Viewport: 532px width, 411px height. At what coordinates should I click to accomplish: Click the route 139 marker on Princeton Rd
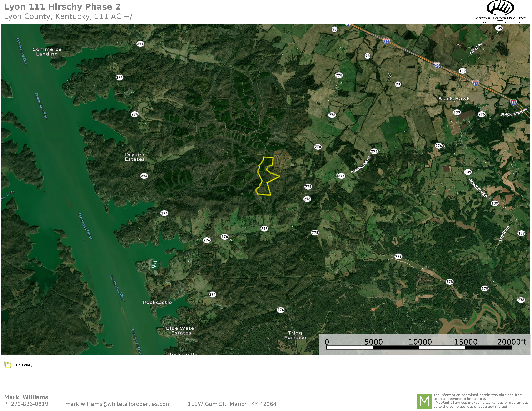(x=468, y=172)
